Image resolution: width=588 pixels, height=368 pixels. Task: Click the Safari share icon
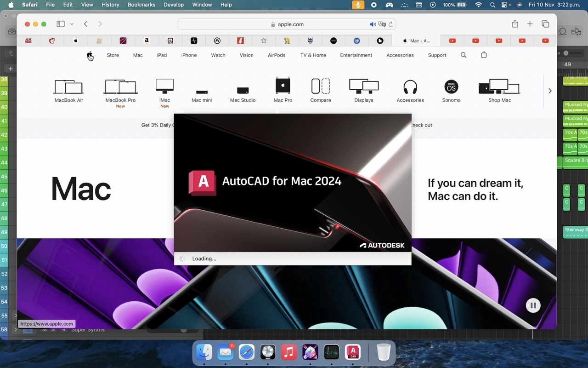(514, 24)
